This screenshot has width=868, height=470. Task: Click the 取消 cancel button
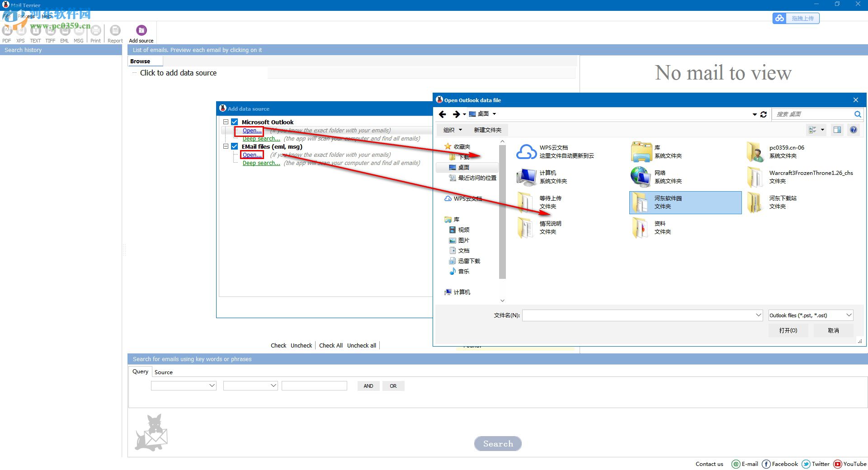tap(833, 330)
